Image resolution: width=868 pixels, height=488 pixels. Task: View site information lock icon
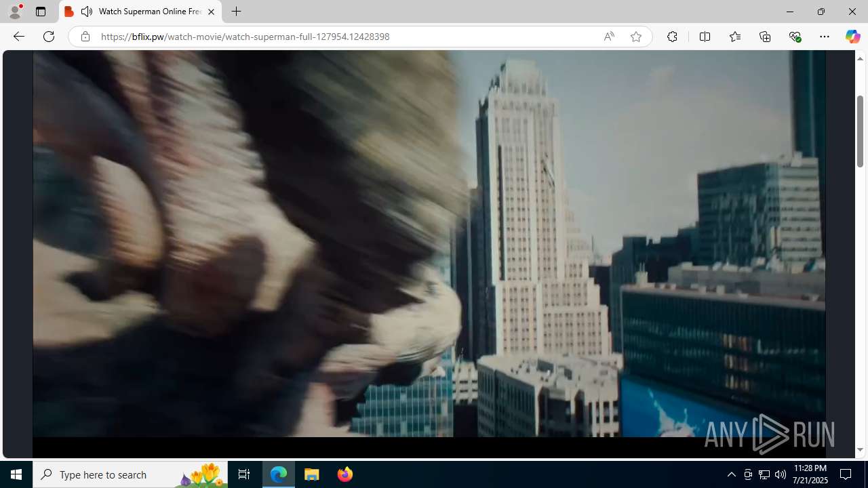[x=85, y=37]
